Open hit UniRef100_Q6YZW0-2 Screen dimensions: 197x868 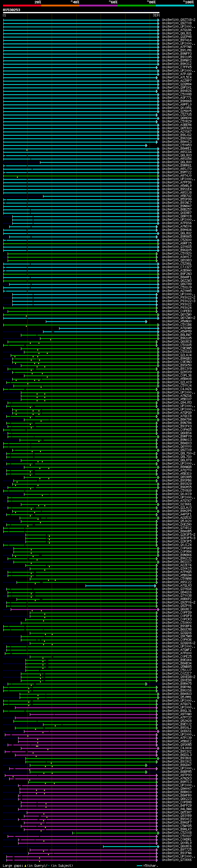179,318
